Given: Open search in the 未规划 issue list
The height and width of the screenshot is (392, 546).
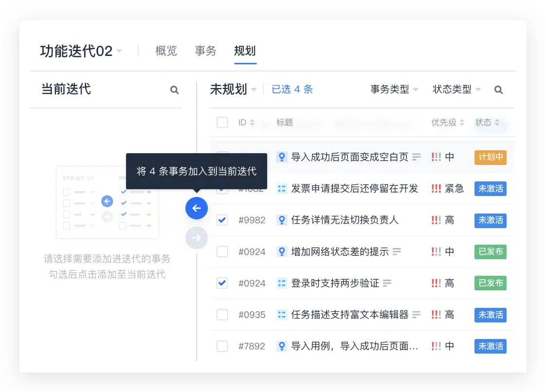Looking at the screenshot, I should (x=498, y=89).
